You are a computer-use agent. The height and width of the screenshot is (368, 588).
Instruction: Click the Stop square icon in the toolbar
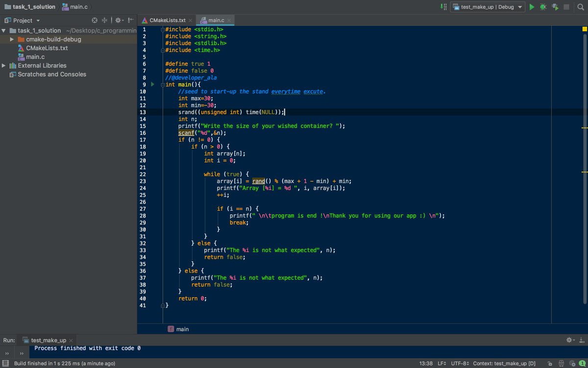pyautogui.click(x=566, y=7)
